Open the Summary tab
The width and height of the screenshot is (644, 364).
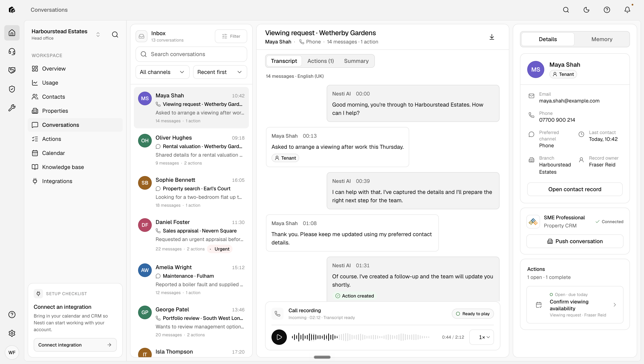point(356,61)
